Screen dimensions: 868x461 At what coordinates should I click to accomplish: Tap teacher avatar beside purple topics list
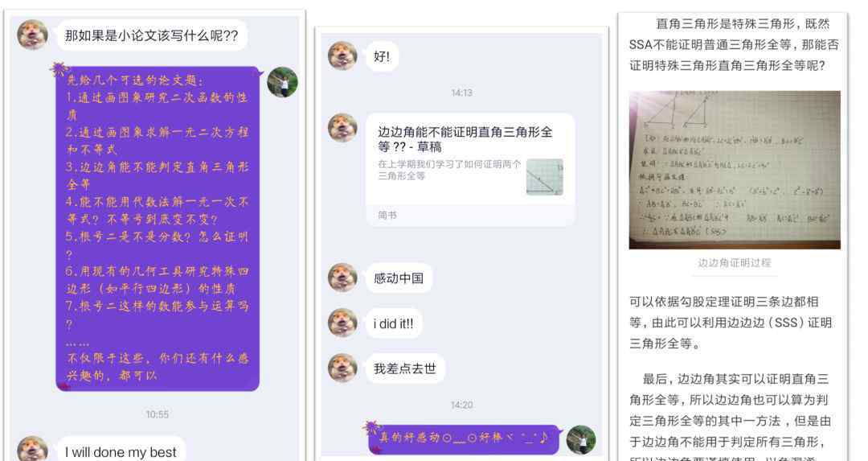coord(282,82)
